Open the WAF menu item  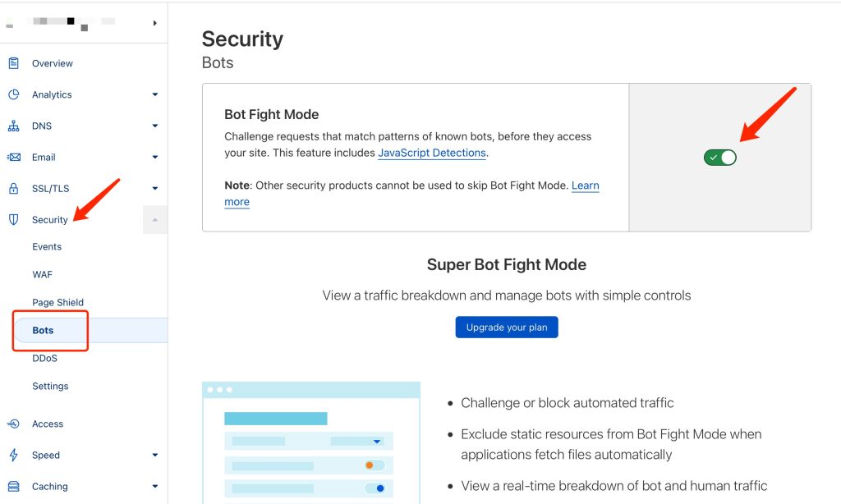[x=42, y=274]
